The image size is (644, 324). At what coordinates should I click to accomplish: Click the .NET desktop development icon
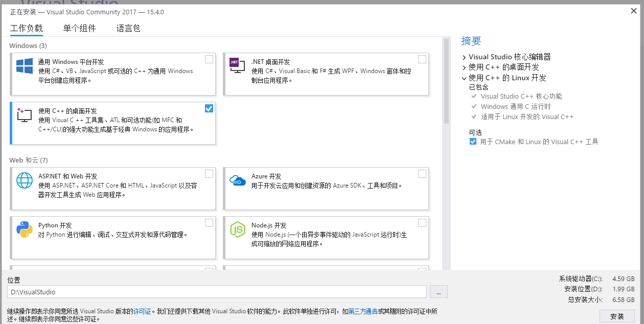(237, 65)
